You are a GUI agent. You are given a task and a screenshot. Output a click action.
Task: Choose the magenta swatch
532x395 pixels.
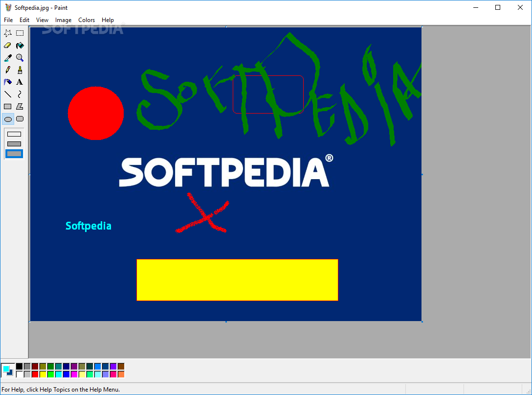(x=74, y=374)
